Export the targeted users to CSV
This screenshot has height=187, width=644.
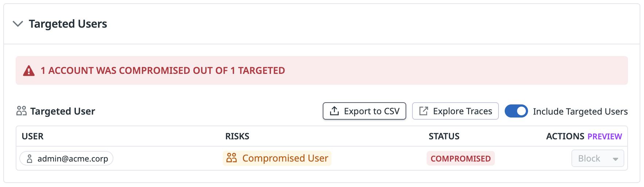(x=364, y=111)
